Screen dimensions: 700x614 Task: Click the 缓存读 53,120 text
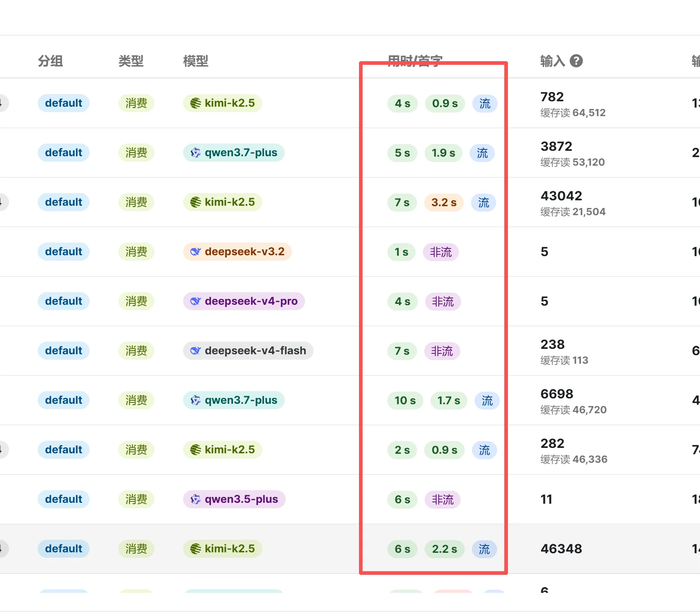[x=573, y=162]
